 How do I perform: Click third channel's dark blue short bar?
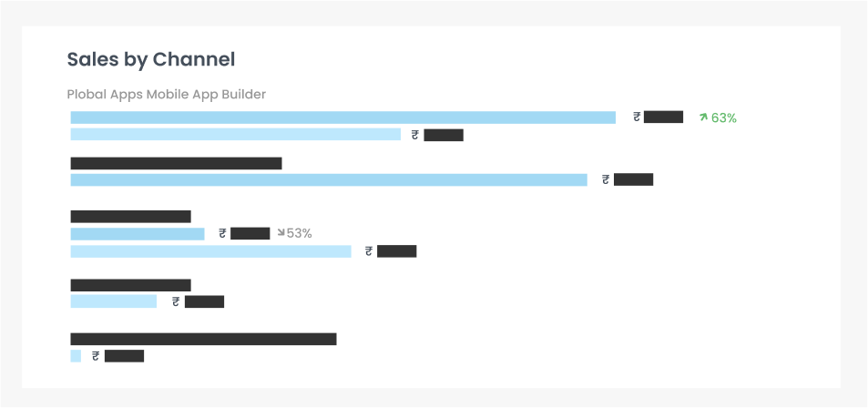(138, 234)
